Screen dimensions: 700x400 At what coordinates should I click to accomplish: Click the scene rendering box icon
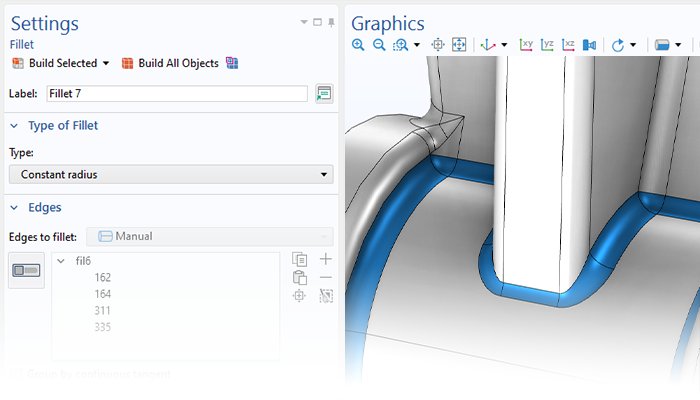tap(662, 45)
